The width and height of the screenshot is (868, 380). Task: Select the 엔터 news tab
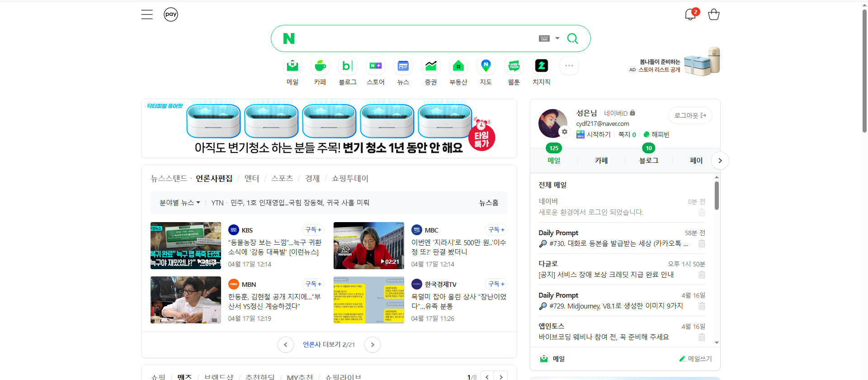pyautogui.click(x=252, y=178)
